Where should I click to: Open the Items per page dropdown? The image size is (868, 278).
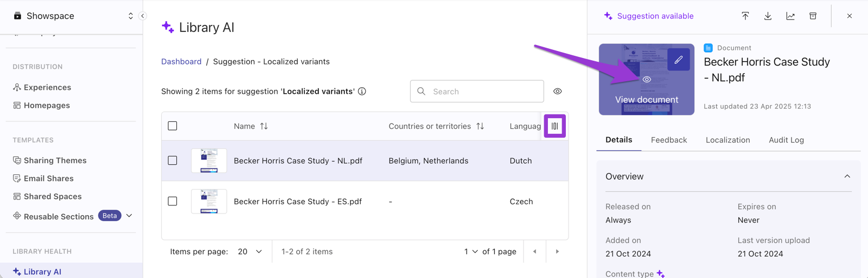click(x=250, y=251)
